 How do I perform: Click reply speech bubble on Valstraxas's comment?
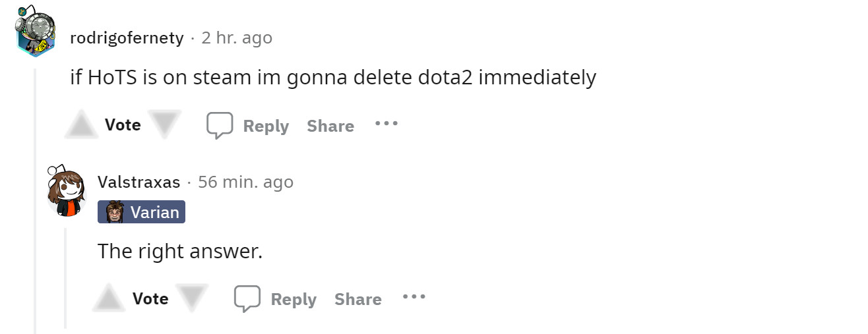point(247,298)
